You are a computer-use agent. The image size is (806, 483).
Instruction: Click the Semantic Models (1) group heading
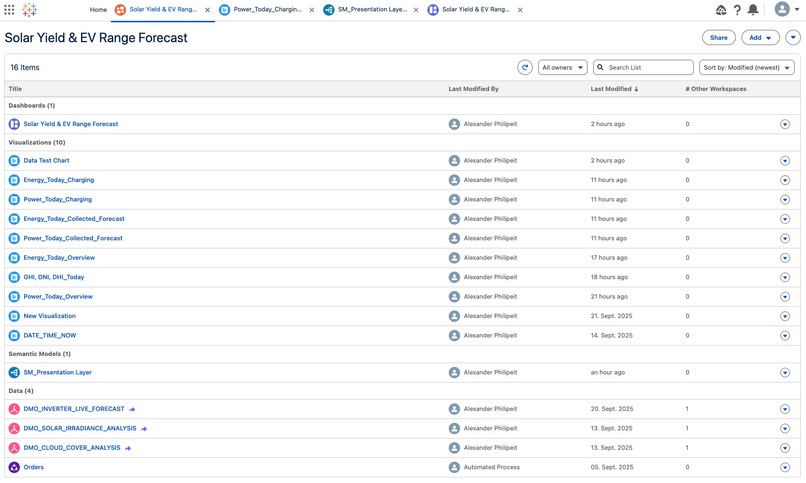40,354
